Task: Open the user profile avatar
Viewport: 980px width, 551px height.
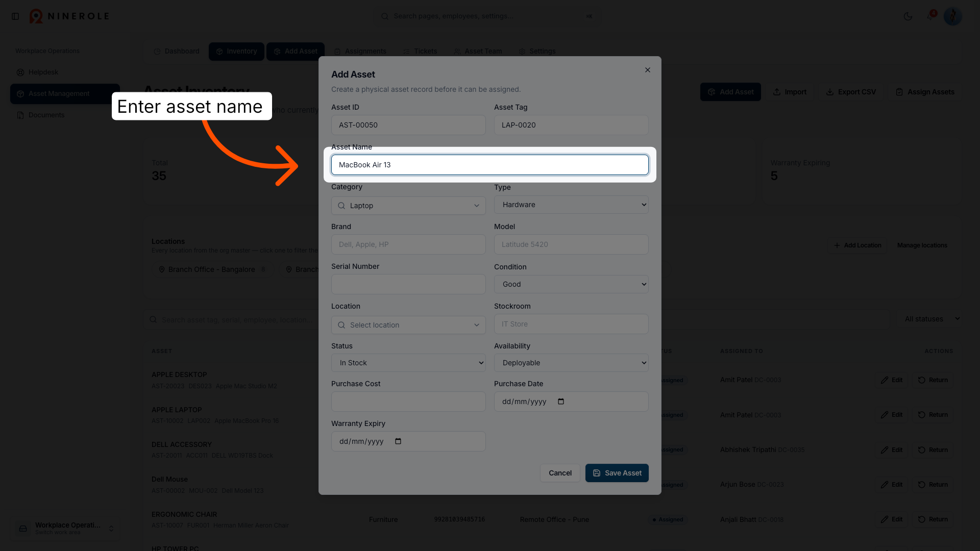Action: click(x=952, y=16)
